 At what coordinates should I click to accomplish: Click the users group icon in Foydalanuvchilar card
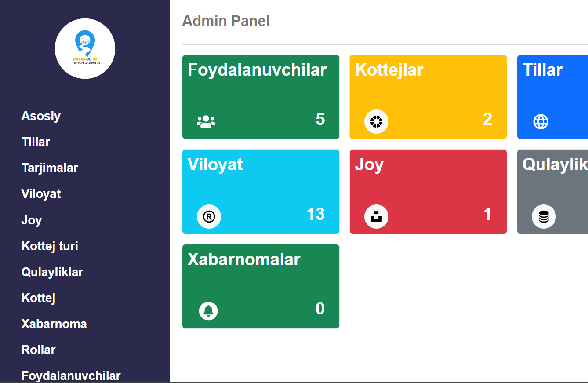[x=206, y=122]
